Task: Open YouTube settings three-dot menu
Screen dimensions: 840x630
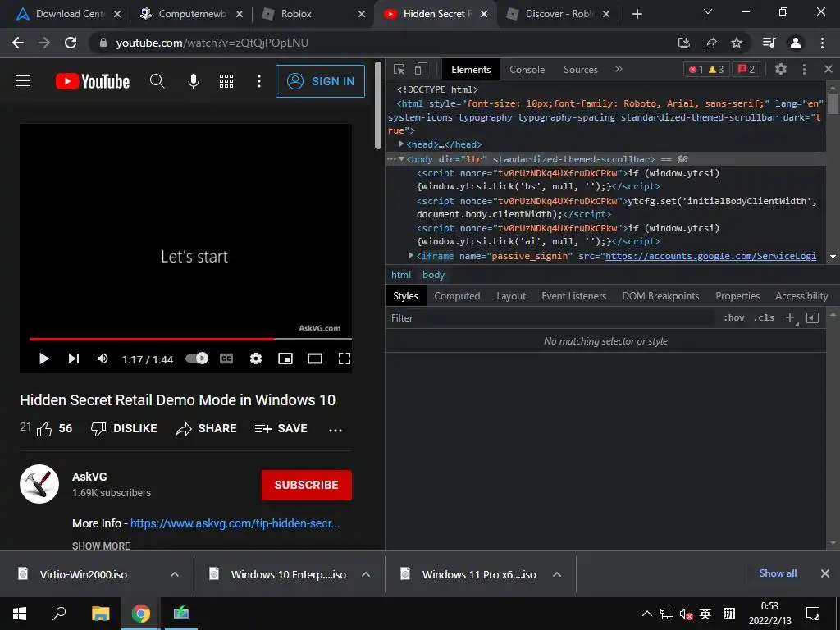Action: (259, 81)
